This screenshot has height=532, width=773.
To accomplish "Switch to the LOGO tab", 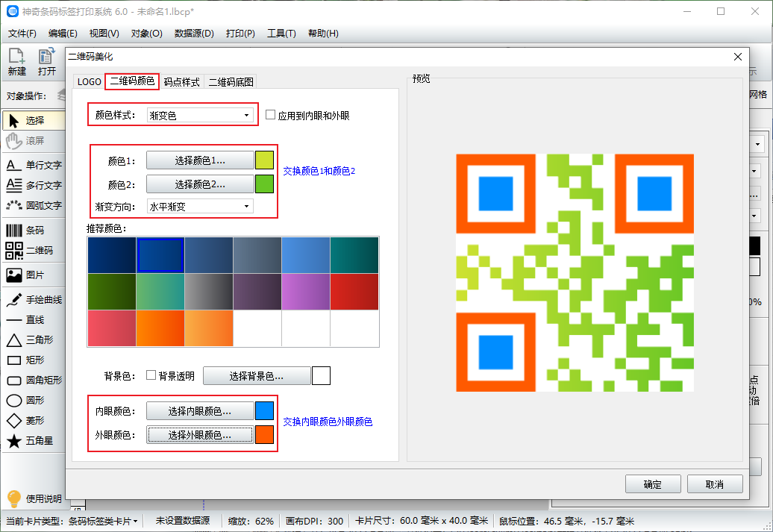I will tap(90, 82).
